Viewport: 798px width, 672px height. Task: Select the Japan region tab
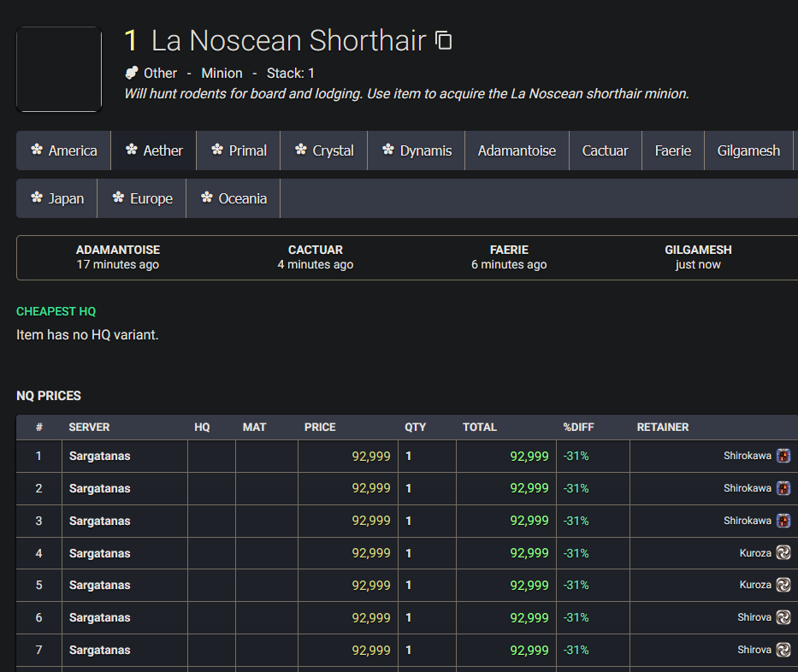[56, 198]
